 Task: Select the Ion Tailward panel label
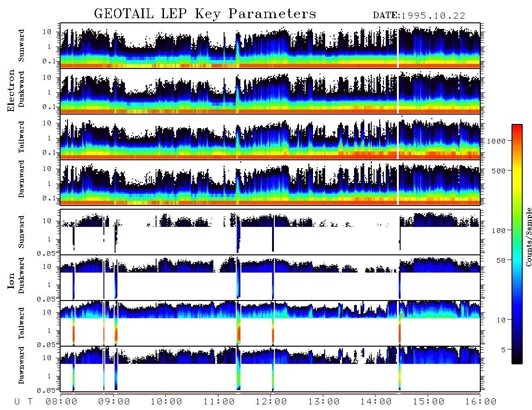[x=21, y=323]
